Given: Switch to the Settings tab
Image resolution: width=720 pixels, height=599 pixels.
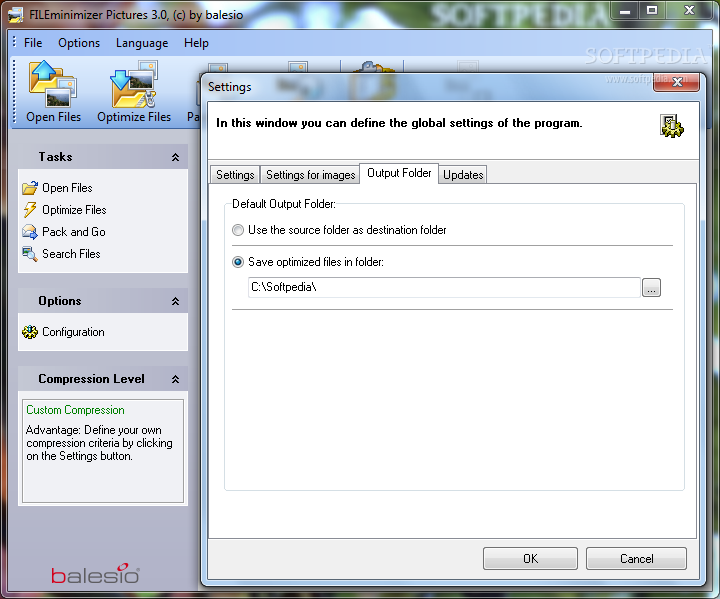Looking at the screenshot, I should (235, 175).
